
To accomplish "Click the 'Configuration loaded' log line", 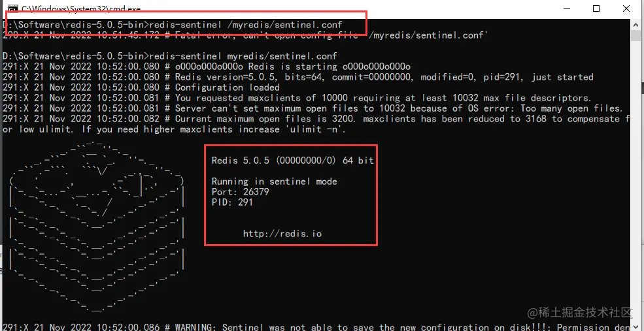I will click(141, 87).
